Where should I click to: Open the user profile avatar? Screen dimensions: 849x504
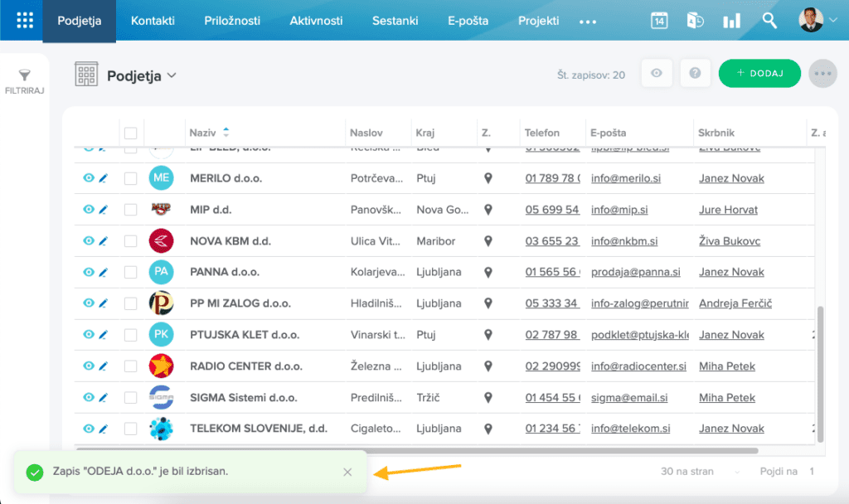(811, 20)
